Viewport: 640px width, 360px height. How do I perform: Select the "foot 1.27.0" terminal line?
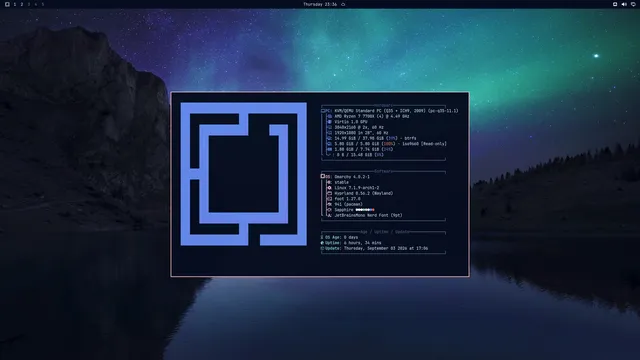tap(347, 199)
